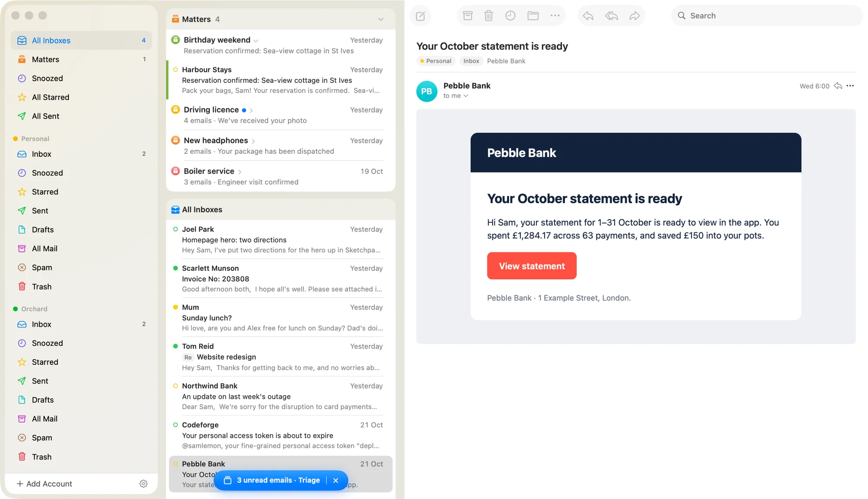Open All Sent in the sidebar
This screenshot has width=868, height=499.
pyautogui.click(x=81, y=116)
